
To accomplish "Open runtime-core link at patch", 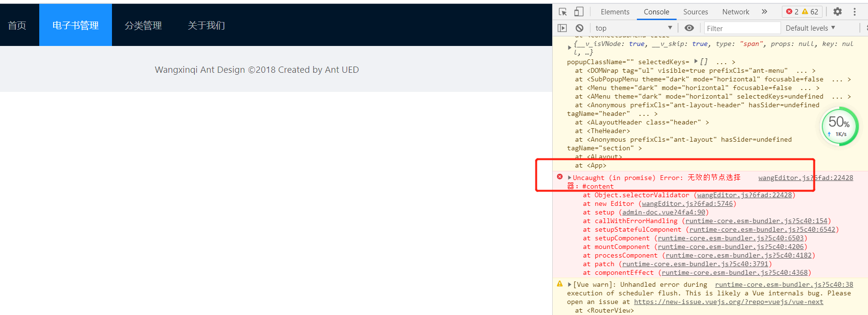I will coord(695,264).
